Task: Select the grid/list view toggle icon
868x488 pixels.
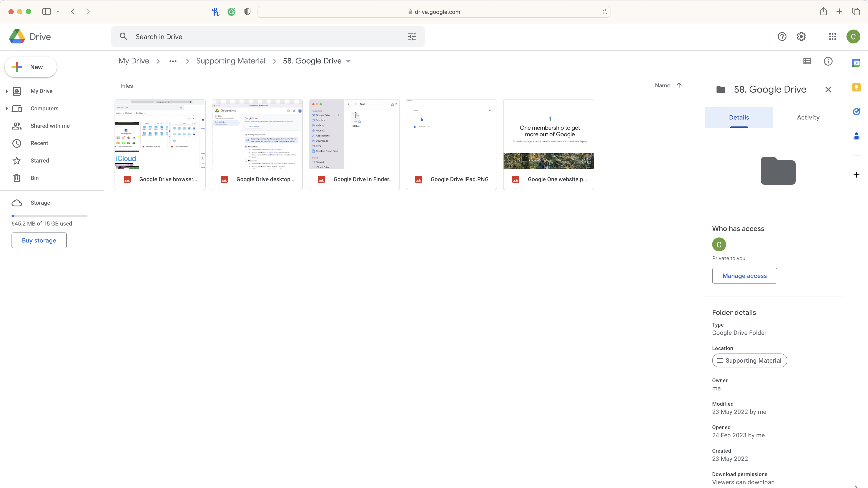Action: click(x=807, y=61)
